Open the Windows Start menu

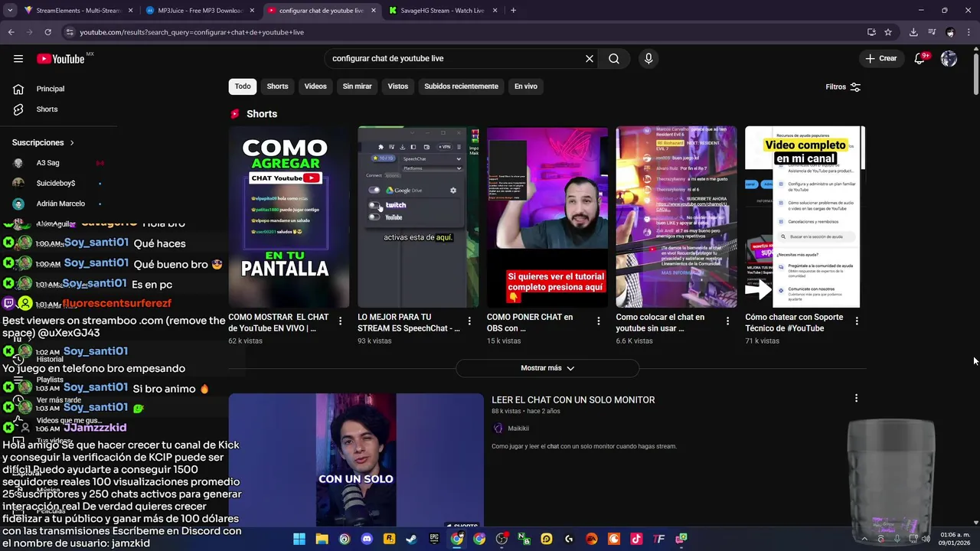coord(299,539)
